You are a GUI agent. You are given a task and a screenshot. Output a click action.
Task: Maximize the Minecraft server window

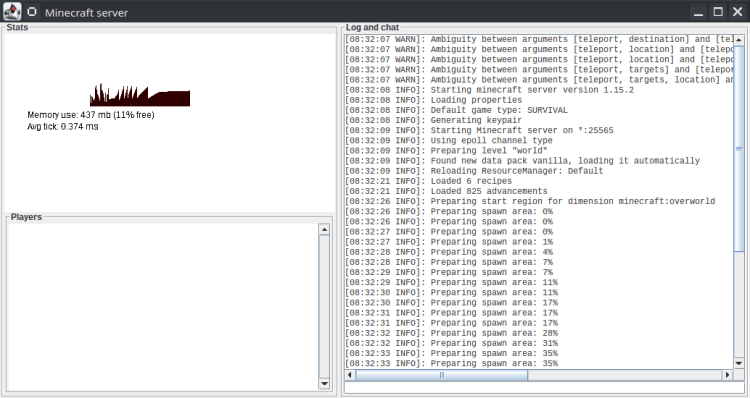(718, 11)
